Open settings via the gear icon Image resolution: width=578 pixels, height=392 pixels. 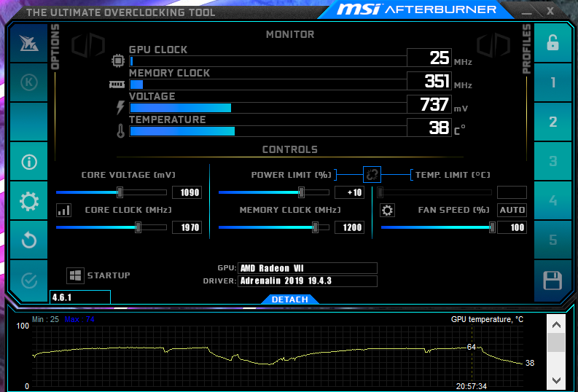(x=28, y=201)
